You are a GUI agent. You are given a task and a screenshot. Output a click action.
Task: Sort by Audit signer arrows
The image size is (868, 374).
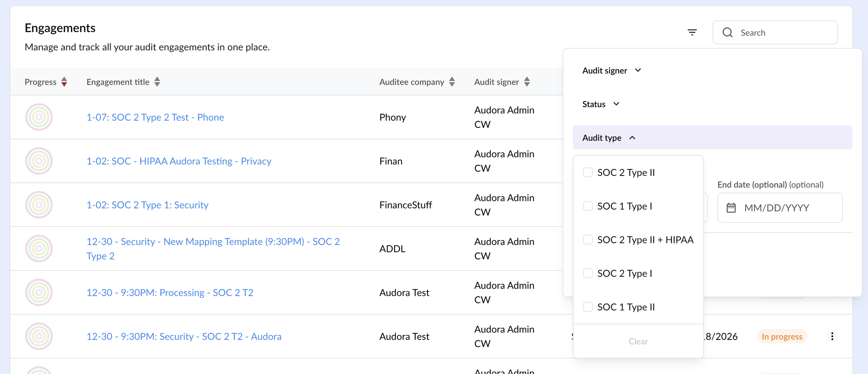(527, 82)
